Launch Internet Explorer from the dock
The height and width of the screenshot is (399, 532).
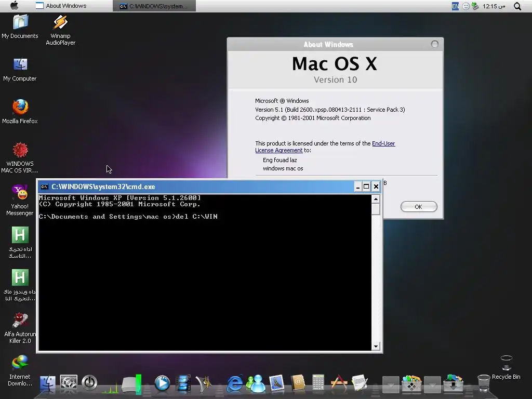235,383
